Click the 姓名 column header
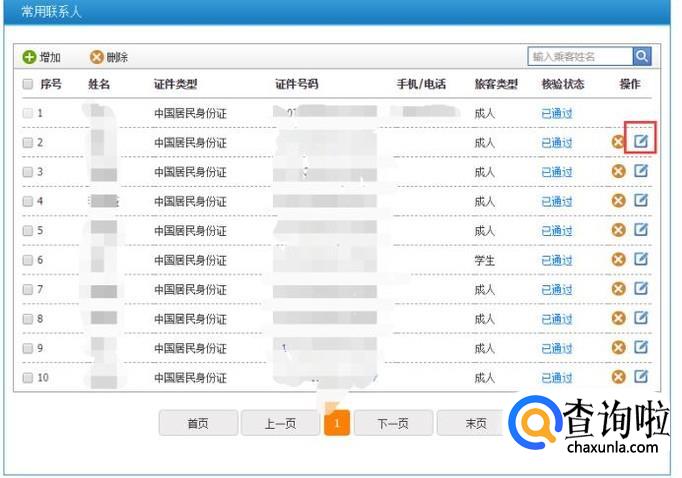Image resolution: width=682 pixels, height=478 pixels. 99,84
